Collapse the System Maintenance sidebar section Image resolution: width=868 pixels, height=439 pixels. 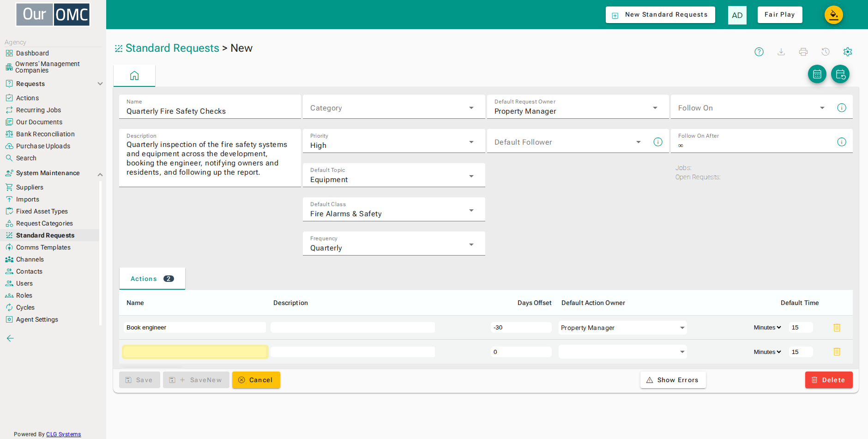[100, 174]
